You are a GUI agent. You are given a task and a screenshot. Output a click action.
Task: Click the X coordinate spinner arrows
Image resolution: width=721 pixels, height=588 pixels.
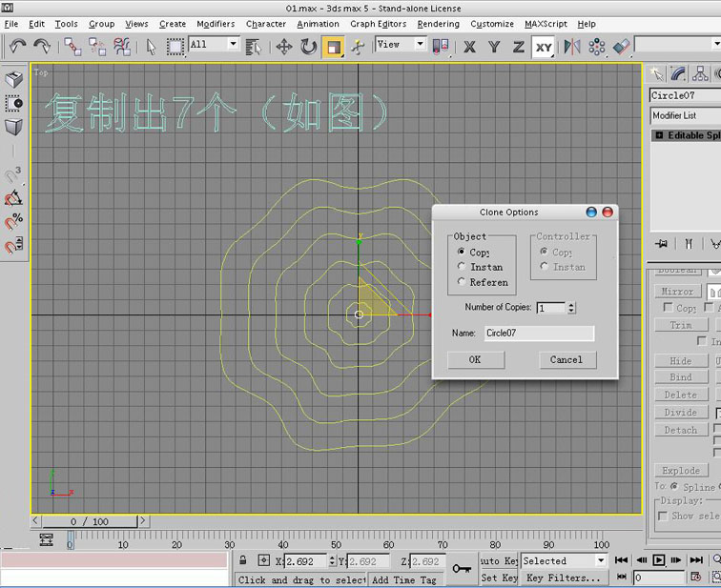click(333, 560)
